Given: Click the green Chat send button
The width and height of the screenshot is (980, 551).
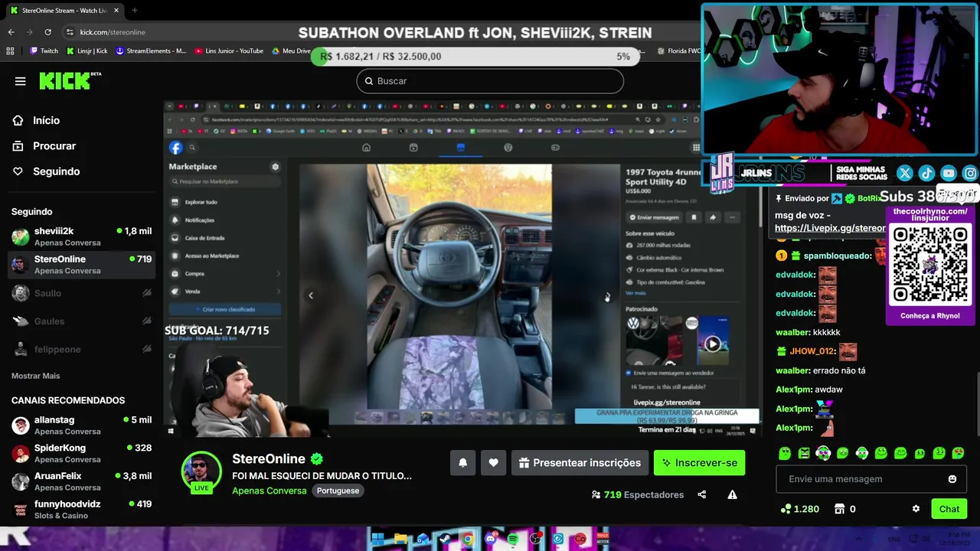Looking at the screenshot, I should (x=949, y=509).
